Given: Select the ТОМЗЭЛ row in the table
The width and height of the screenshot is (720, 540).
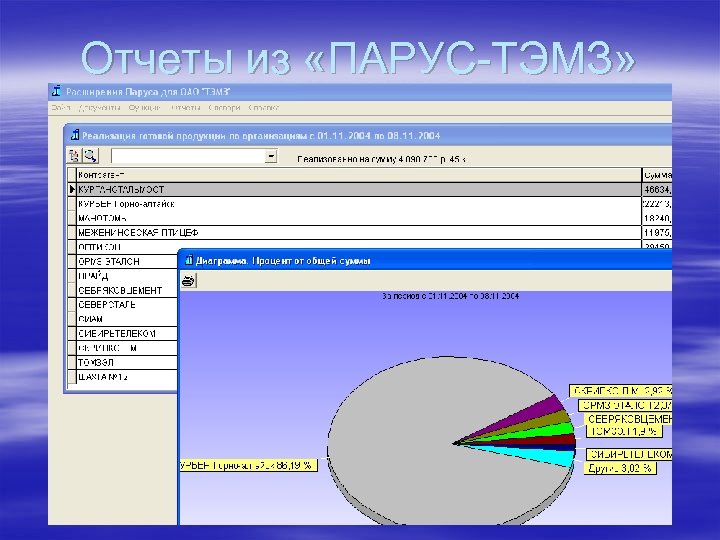Looking at the screenshot, I should (x=127, y=362).
